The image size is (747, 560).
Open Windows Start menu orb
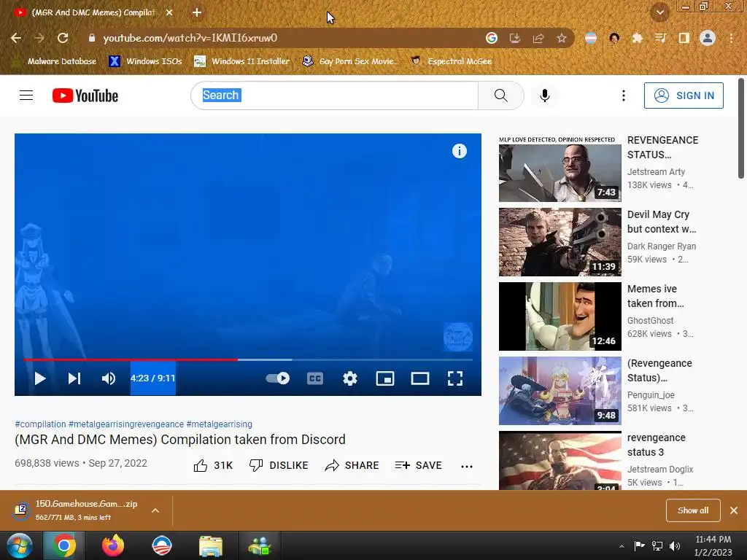click(x=19, y=545)
